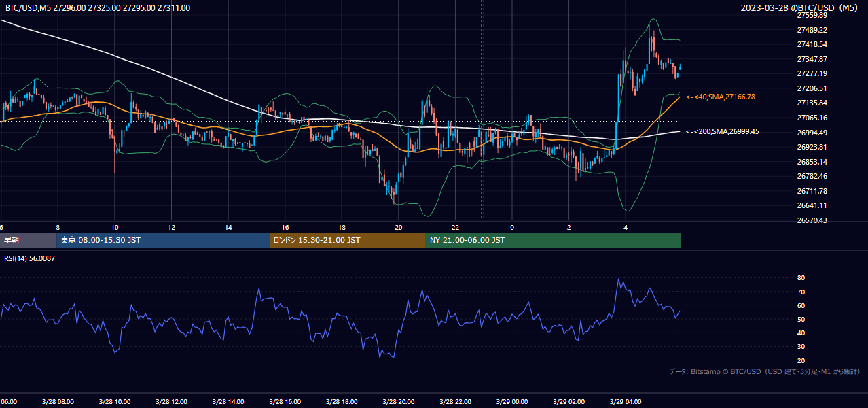Viewport: 868px width, 408px height.
Task: Click hour tick 10 under the price chart
Action: 115,227
